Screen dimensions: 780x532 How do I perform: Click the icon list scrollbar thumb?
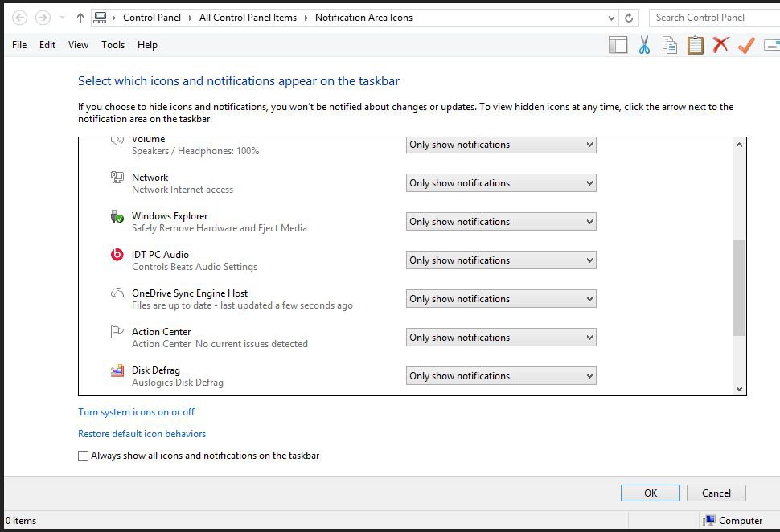coord(739,288)
